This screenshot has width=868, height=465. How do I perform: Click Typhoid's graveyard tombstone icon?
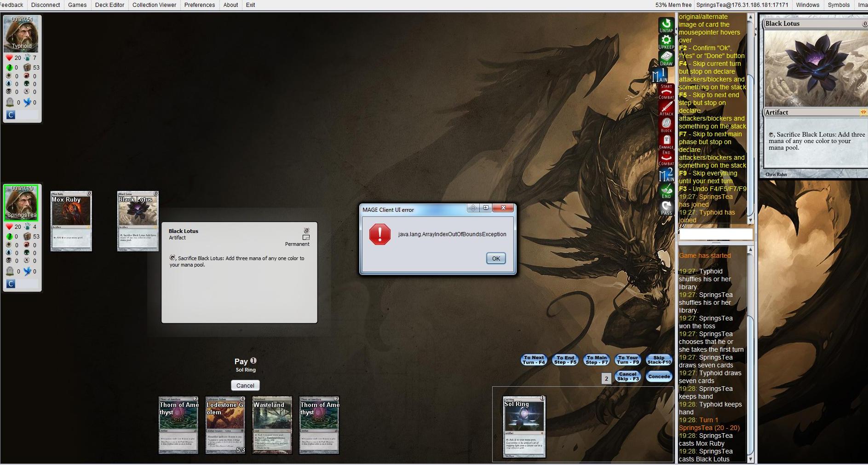point(10,102)
